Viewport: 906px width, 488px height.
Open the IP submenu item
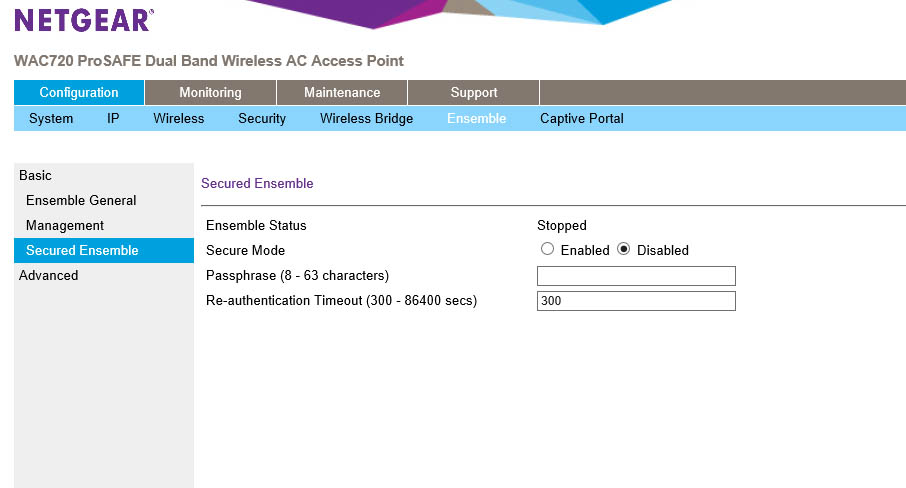click(x=113, y=118)
